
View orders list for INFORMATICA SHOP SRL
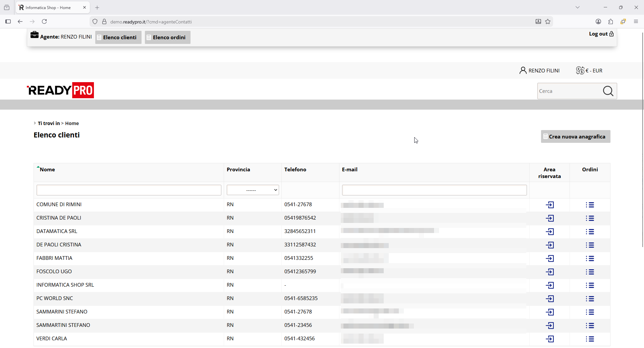(590, 285)
